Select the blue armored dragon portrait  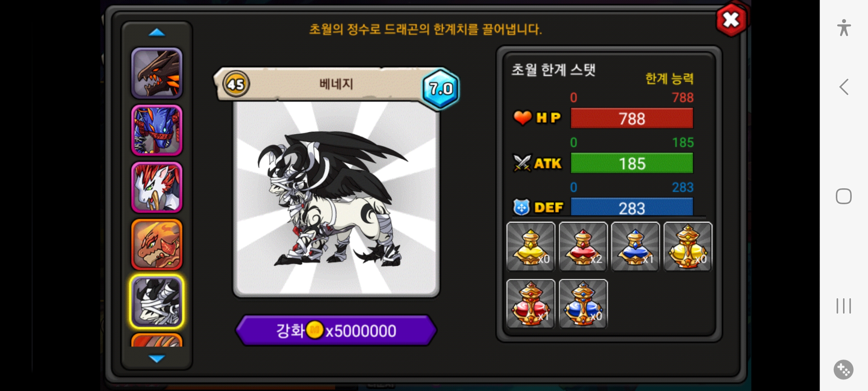pyautogui.click(x=157, y=130)
